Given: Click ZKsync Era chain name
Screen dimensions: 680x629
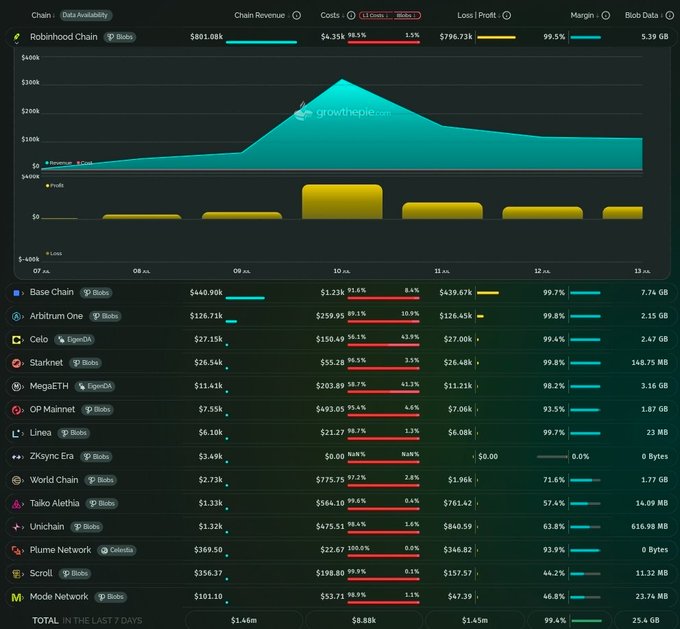Looking at the screenshot, I should (52, 457).
